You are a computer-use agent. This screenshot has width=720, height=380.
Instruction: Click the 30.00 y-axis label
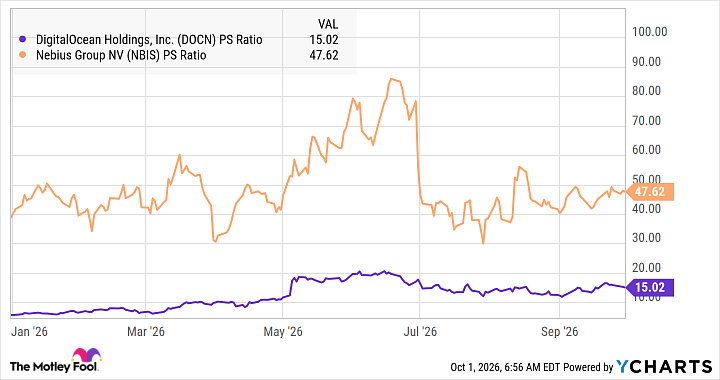(647, 238)
